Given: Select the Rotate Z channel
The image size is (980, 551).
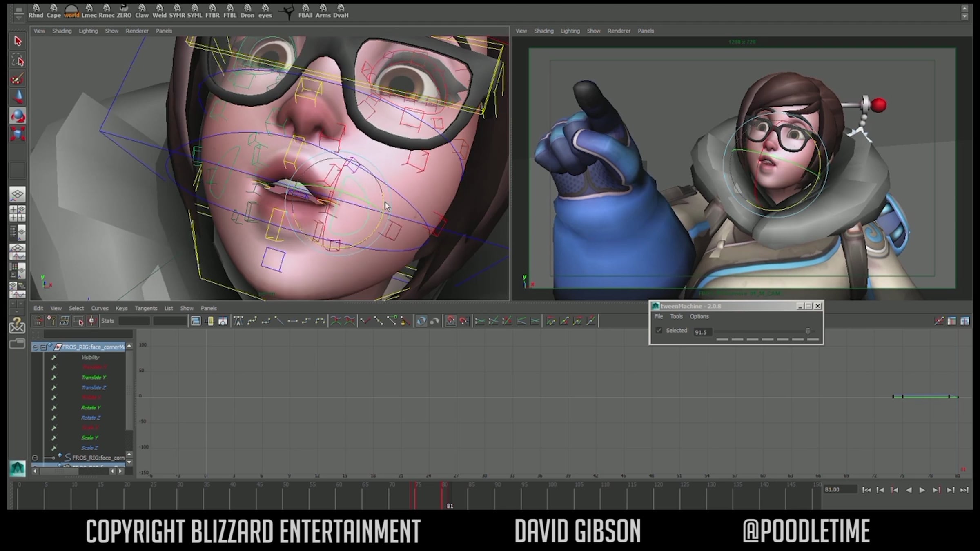Looking at the screenshot, I should tap(91, 418).
